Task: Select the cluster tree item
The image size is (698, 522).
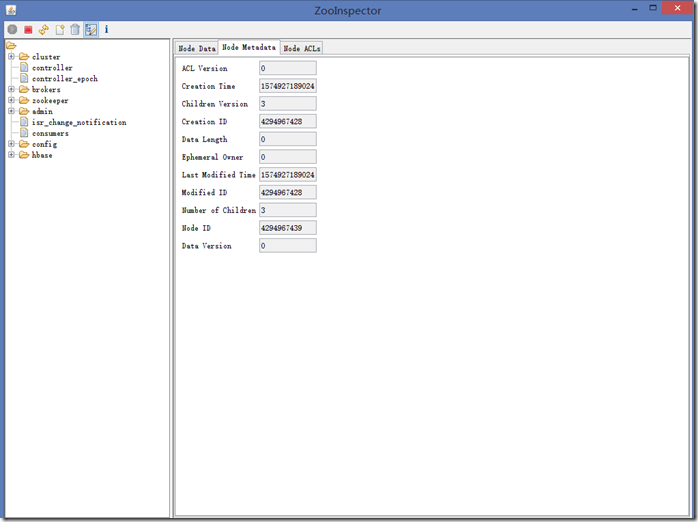Action: [x=46, y=57]
